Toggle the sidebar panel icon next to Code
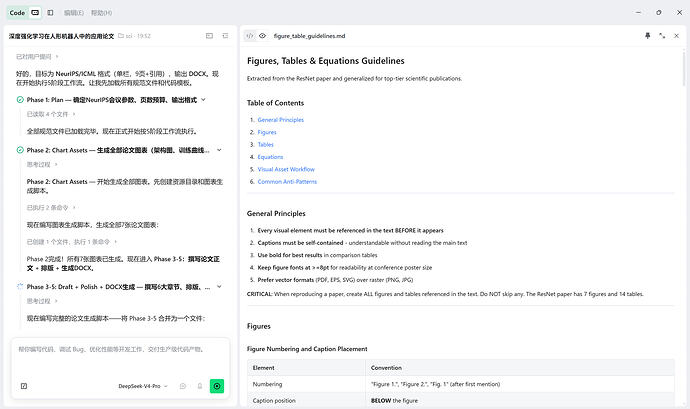 click(50, 13)
